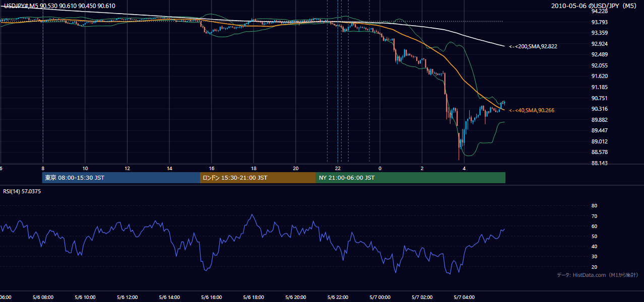Click the 5/6 22:00 date label
This screenshot has width=644, height=302.
[338, 297]
